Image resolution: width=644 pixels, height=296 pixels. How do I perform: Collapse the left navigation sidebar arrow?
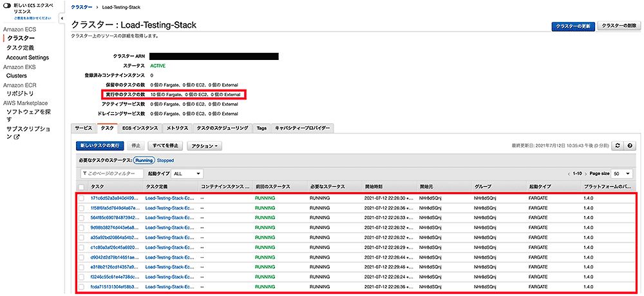point(61,18)
